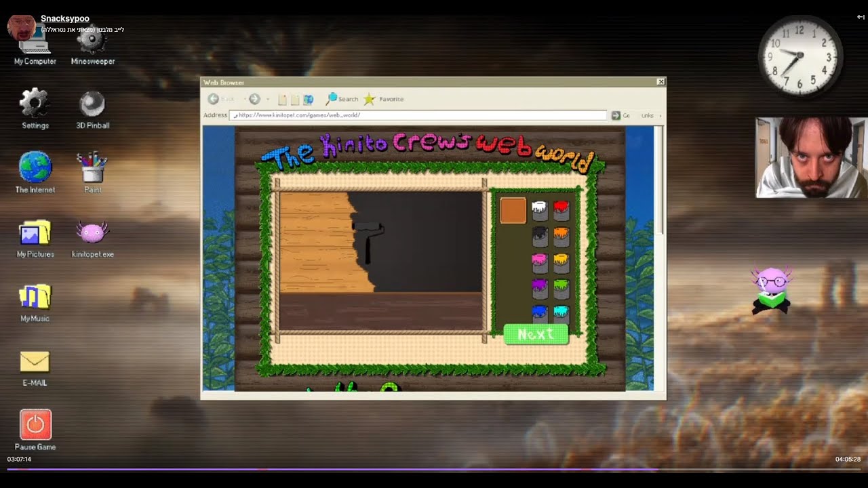Click the Go arrow button
The height and width of the screenshot is (488, 868).
click(x=616, y=116)
